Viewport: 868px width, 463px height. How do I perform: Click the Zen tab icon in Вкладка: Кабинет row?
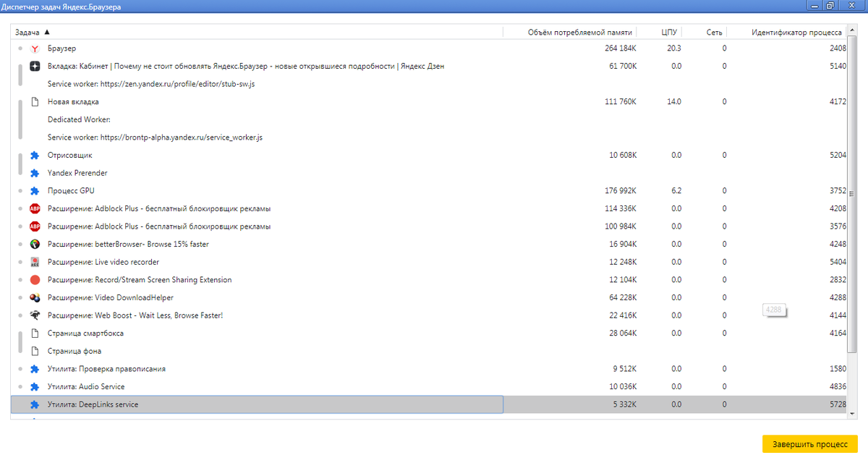pos(35,66)
